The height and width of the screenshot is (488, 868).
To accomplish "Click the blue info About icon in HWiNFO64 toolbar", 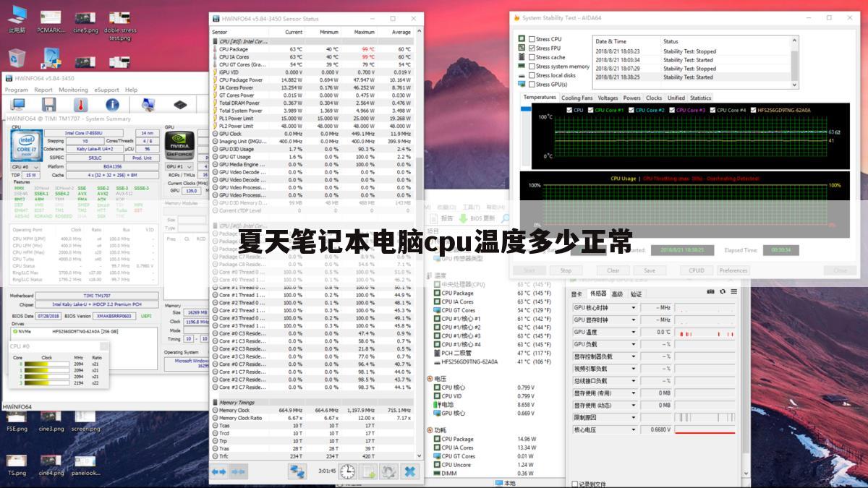I will pyautogui.click(x=113, y=105).
